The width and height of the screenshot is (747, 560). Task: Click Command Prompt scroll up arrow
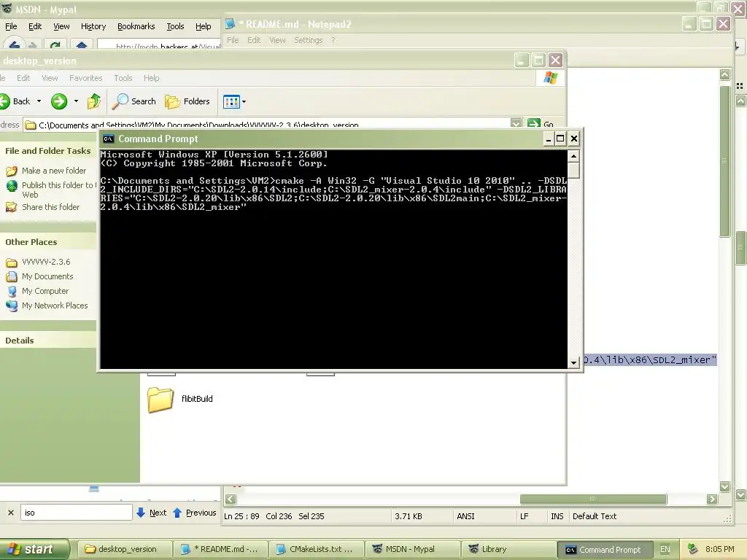pyautogui.click(x=573, y=156)
